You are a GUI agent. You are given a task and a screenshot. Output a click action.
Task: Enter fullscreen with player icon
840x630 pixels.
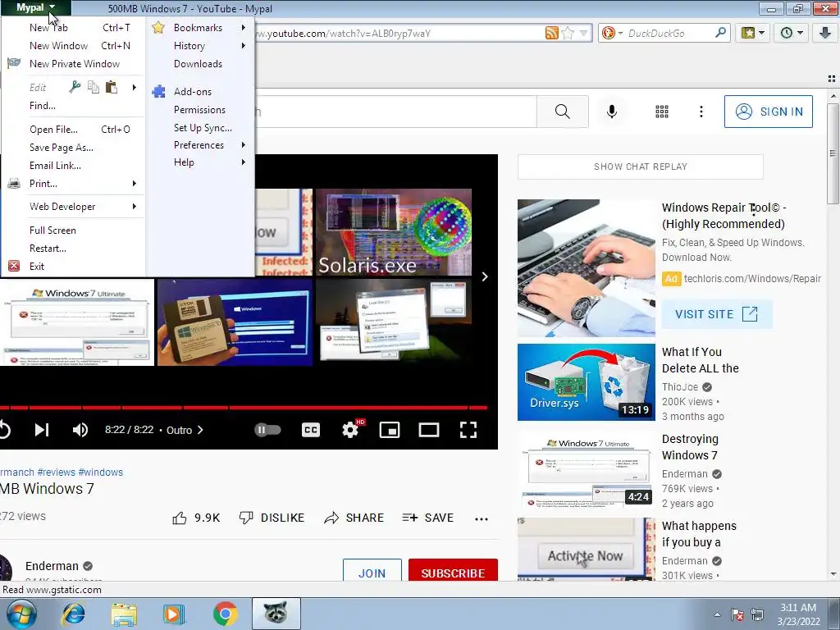[468, 430]
